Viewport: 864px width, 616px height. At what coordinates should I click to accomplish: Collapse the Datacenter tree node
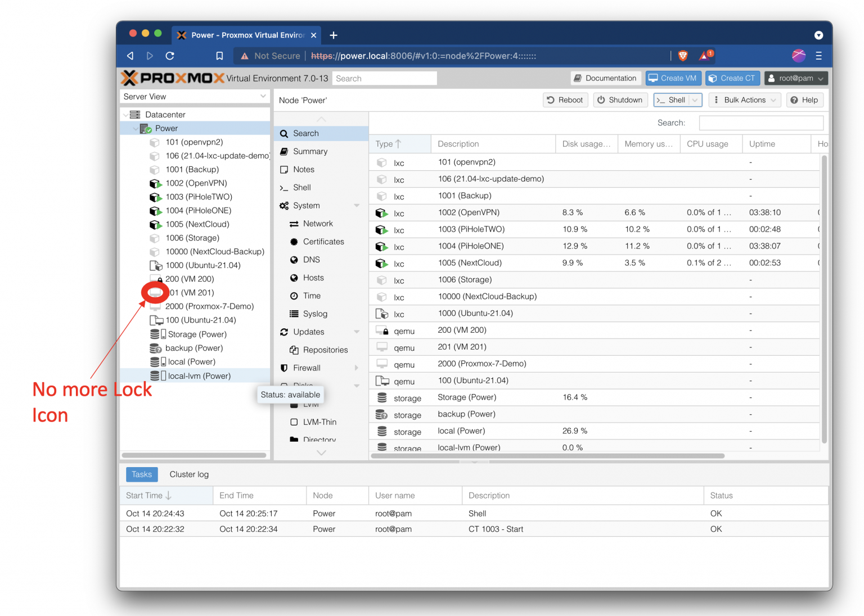[x=126, y=114]
